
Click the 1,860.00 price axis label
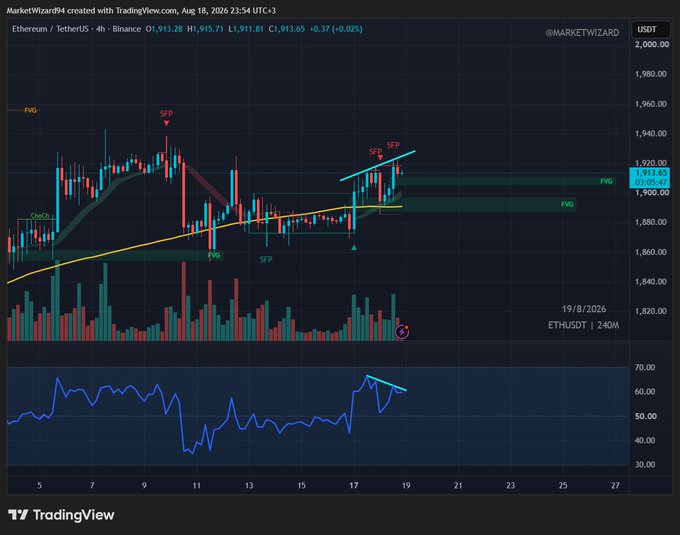click(x=651, y=252)
